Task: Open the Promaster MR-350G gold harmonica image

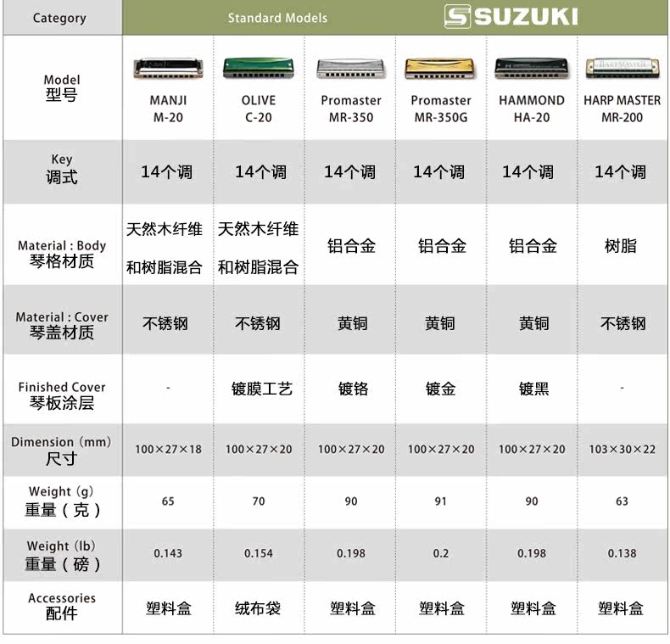Action: click(x=440, y=69)
